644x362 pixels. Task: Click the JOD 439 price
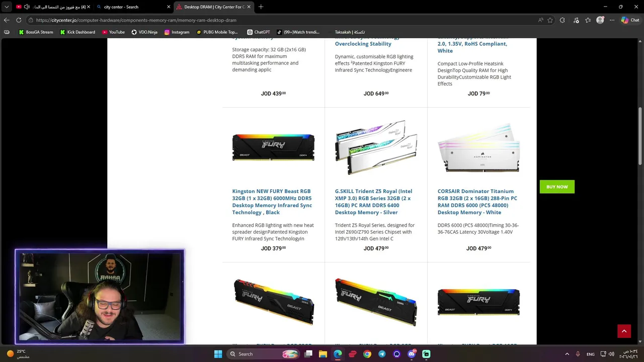[273, 94]
